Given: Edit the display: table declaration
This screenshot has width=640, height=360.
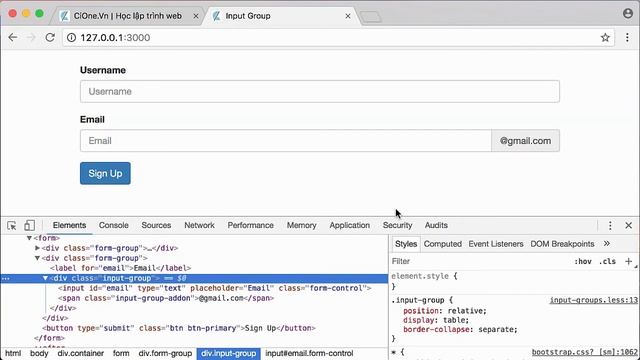Looking at the screenshot, I should pyautogui.click(x=436, y=320).
